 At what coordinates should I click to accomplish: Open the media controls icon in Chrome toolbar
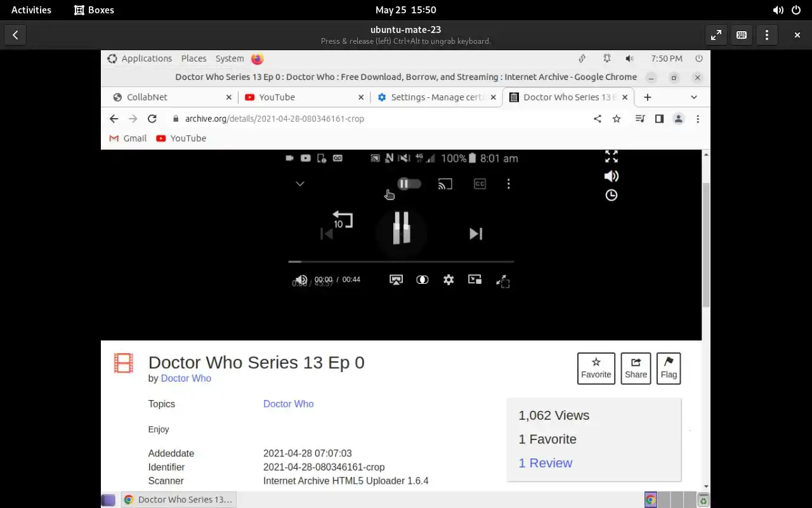pos(640,119)
